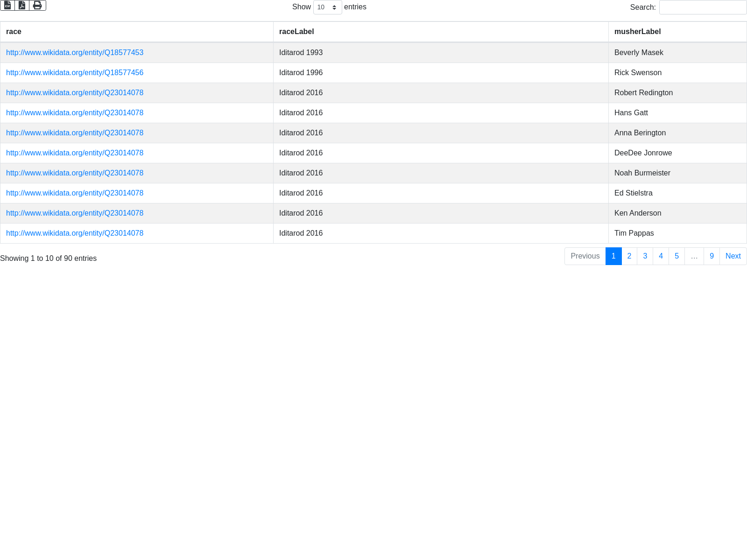Open Q23014078 link in Tim Pappas row
Viewport: 747px width, 560px height.
click(75, 233)
